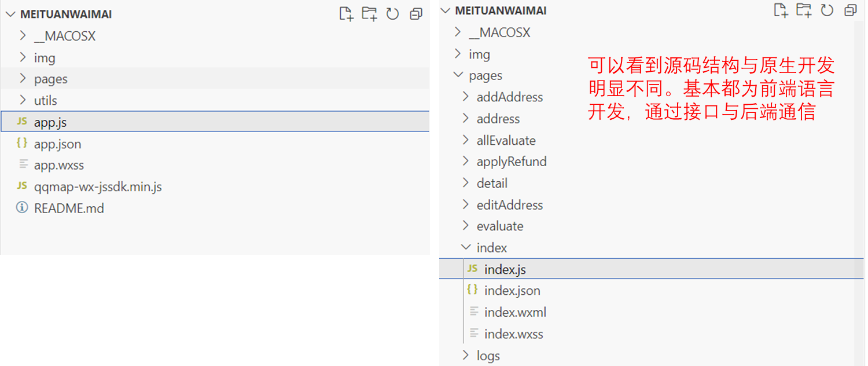
Task: Expand the evaluate folder
Action: (x=466, y=226)
